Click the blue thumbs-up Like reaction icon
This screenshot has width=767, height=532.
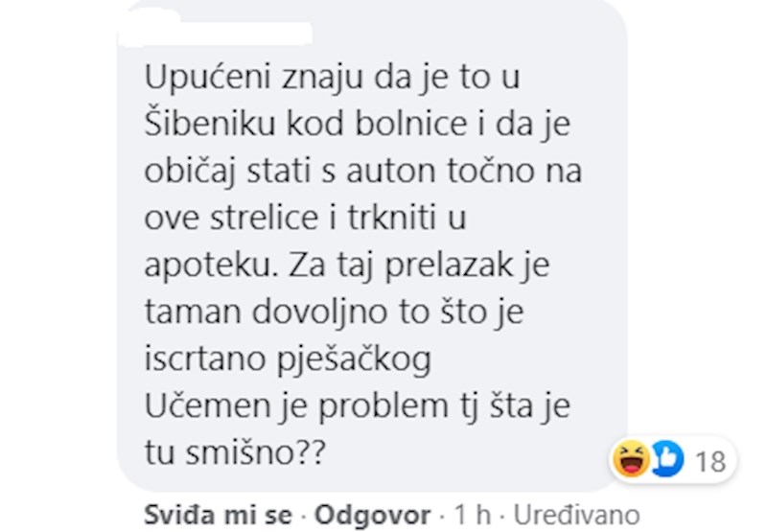pyautogui.click(x=667, y=458)
